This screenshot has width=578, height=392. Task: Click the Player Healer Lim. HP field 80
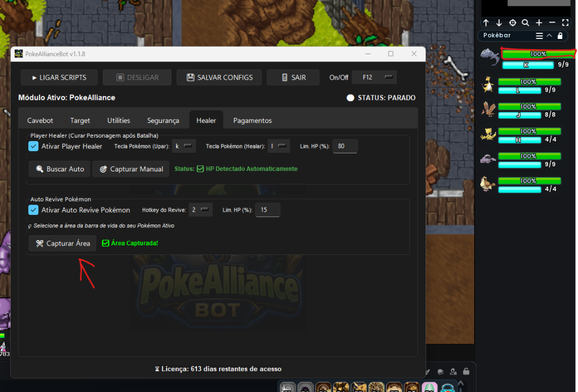(345, 146)
